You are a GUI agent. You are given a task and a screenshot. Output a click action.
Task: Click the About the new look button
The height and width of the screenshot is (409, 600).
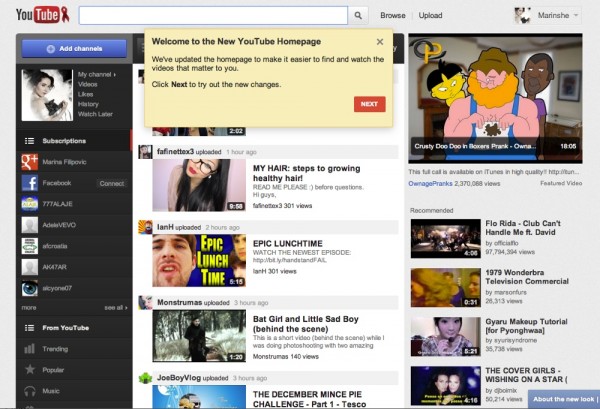[564, 399]
